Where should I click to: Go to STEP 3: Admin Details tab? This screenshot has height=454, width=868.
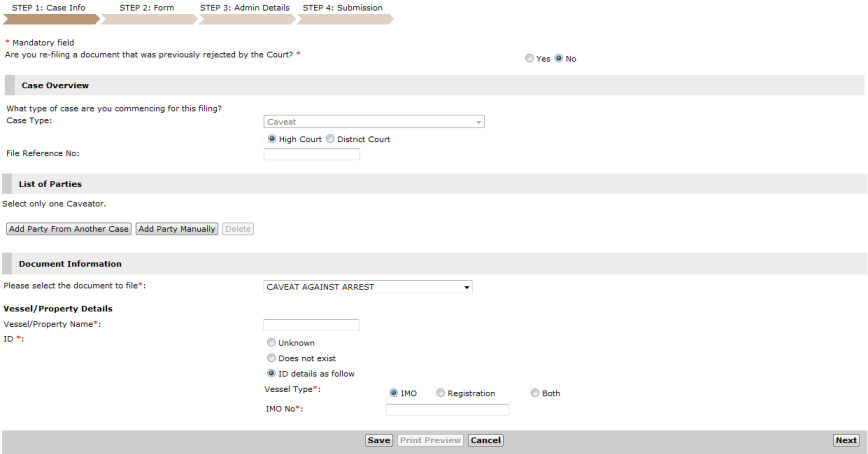point(245,8)
